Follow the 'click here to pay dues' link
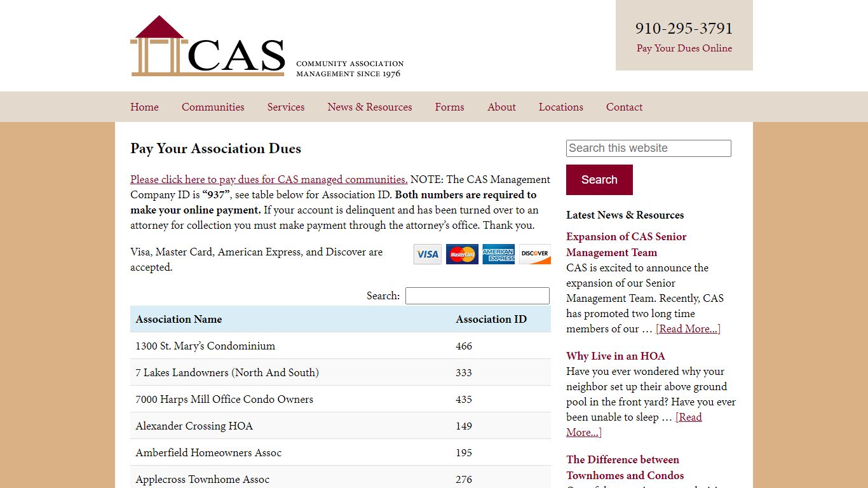This screenshot has width=868, height=488. [x=269, y=179]
